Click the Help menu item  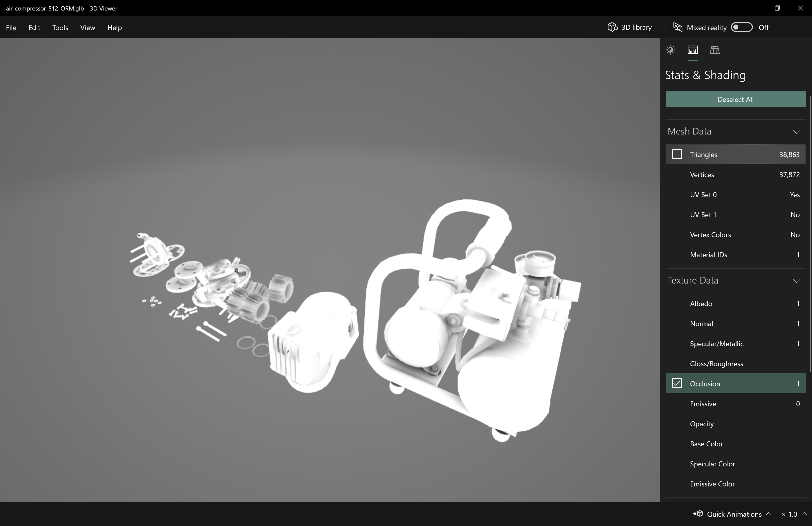pos(114,27)
